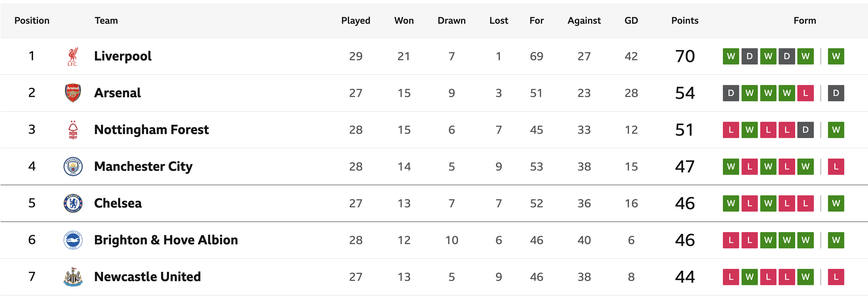Screen dimensions: 868x299
Task: Click the Played column header
Action: coord(356,21)
